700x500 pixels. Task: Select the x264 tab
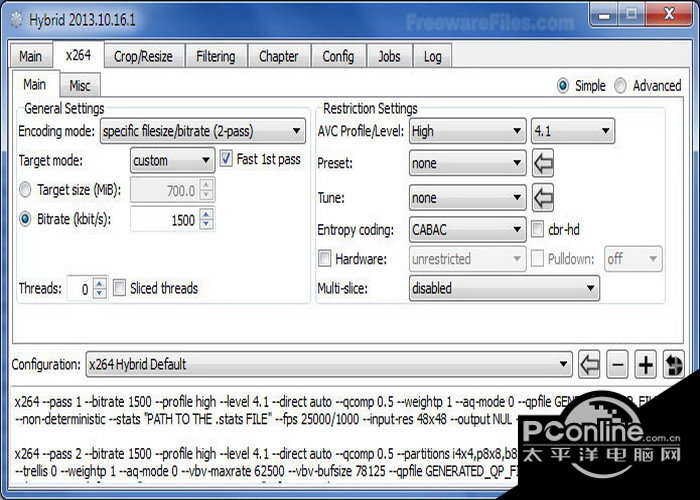click(79, 55)
